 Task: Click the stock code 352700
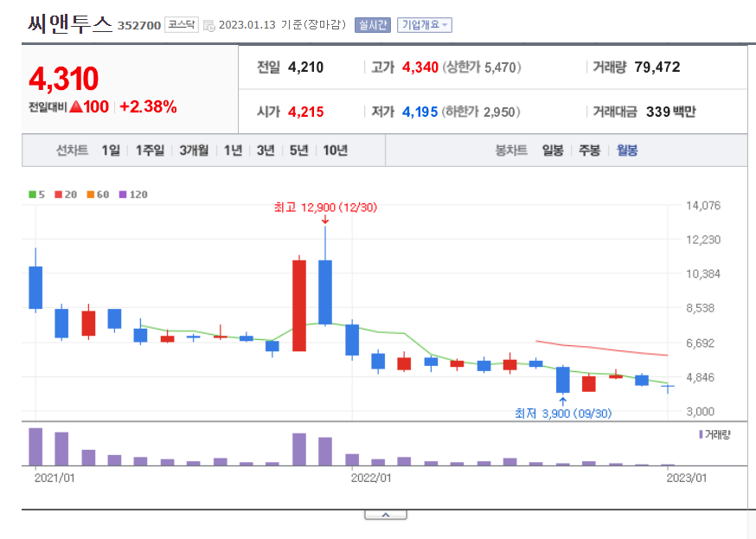click(x=139, y=26)
